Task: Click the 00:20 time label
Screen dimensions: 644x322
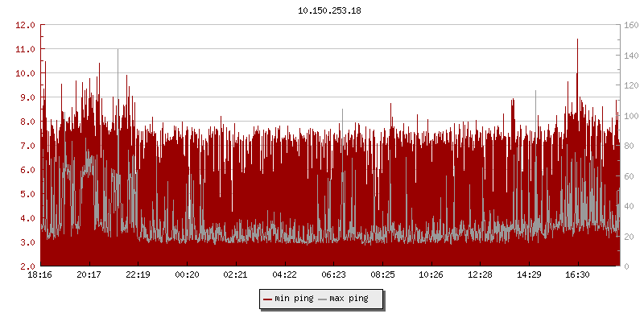Action: [x=187, y=275]
